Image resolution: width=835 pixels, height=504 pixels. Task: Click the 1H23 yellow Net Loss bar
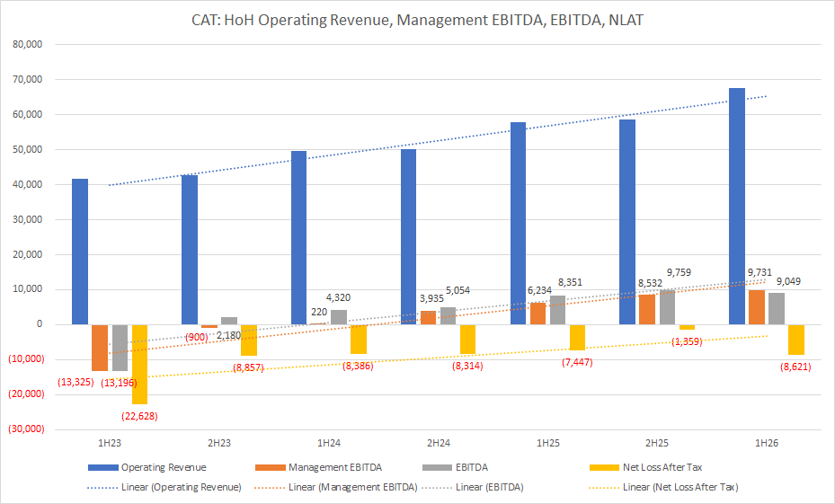(139, 364)
